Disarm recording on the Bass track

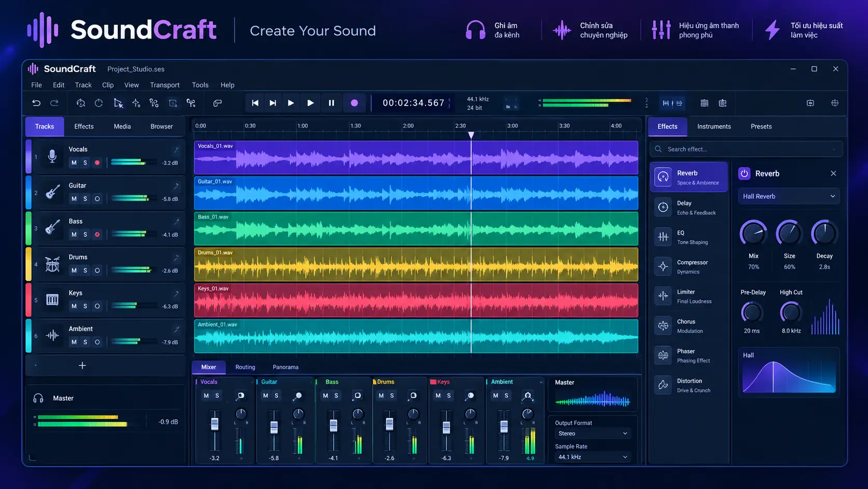97,234
